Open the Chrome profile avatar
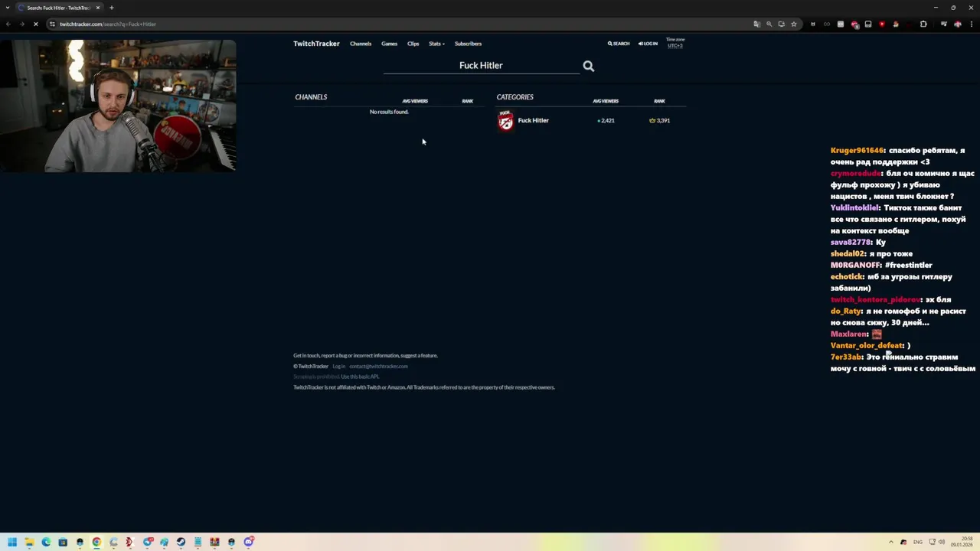 tap(958, 24)
